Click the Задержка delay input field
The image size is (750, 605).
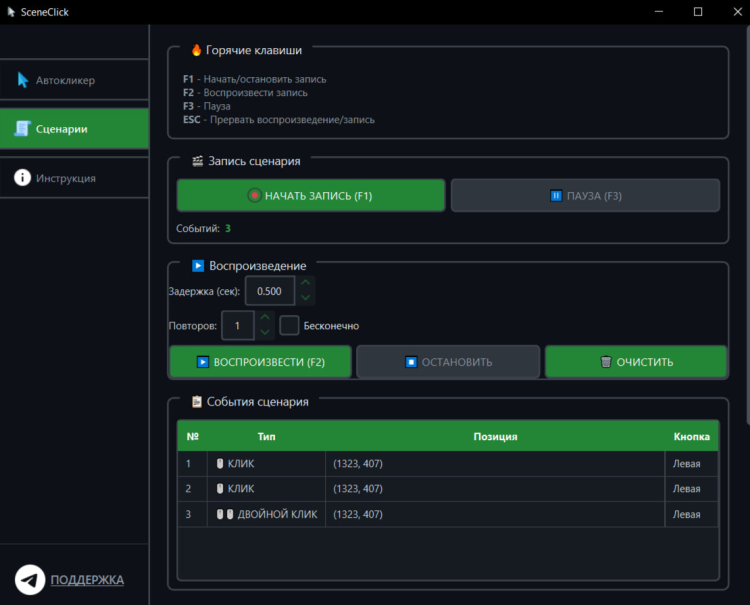[270, 291]
